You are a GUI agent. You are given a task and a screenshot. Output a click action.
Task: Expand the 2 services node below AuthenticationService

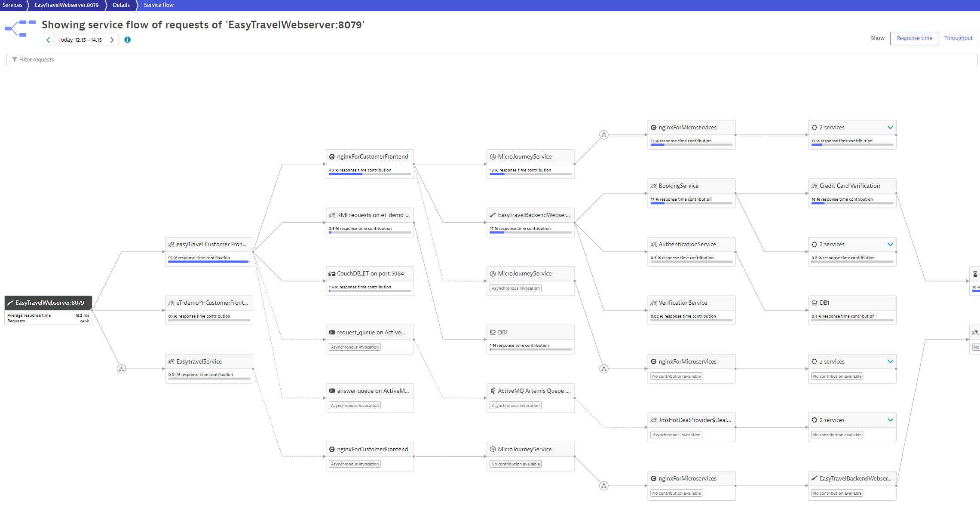click(890, 244)
